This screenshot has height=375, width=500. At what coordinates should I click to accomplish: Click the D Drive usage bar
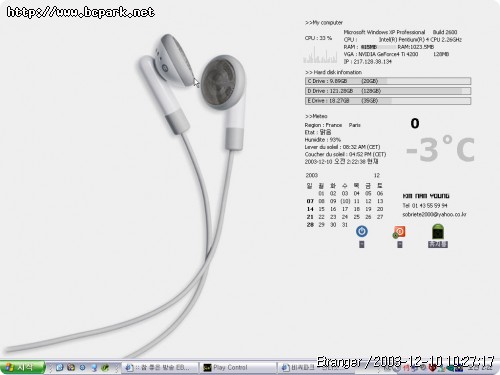[388, 91]
